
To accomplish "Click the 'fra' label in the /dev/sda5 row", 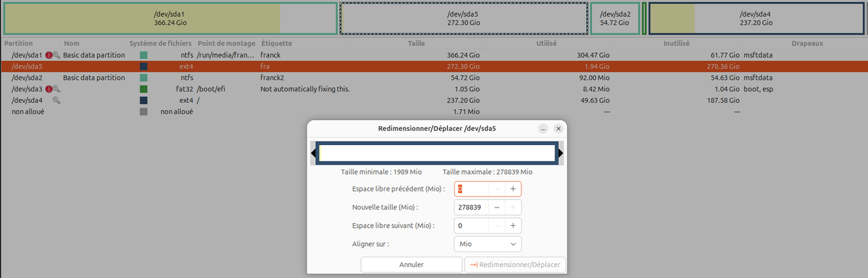I will click(264, 66).
